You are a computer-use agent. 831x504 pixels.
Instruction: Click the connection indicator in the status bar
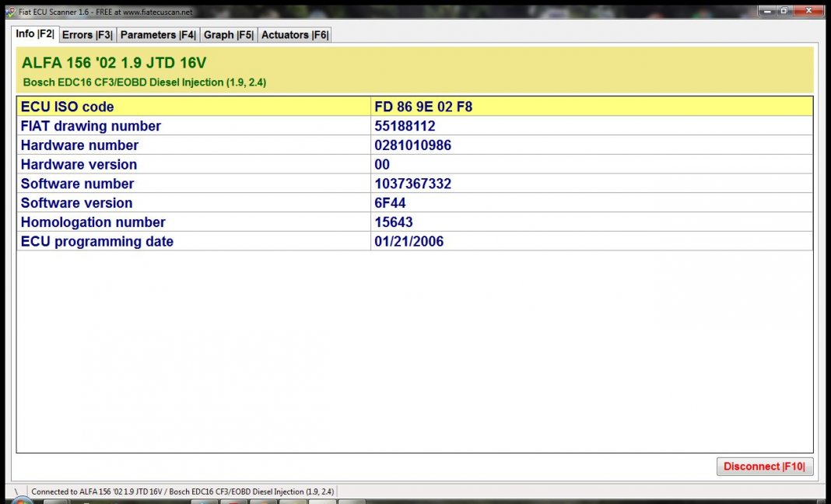pyautogui.click(x=16, y=492)
